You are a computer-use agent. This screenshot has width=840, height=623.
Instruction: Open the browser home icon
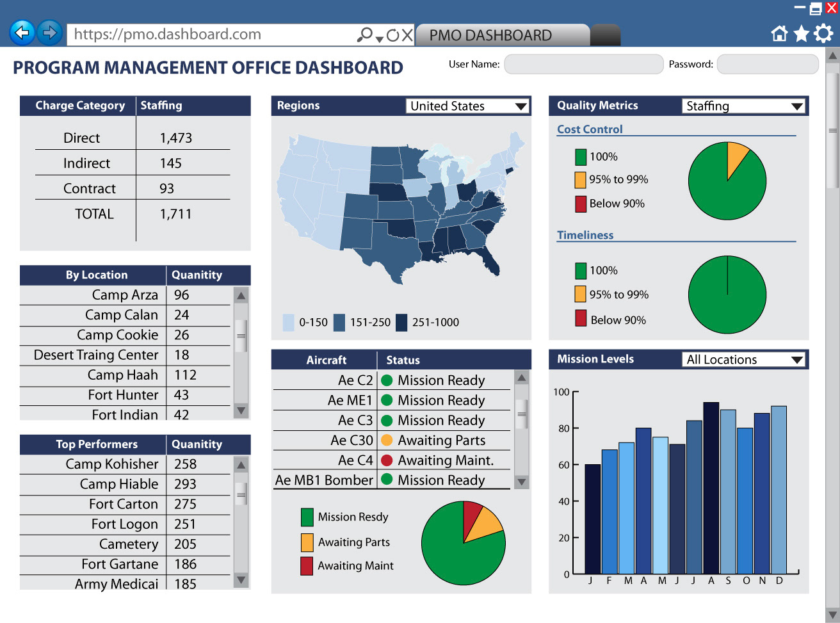(x=779, y=33)
